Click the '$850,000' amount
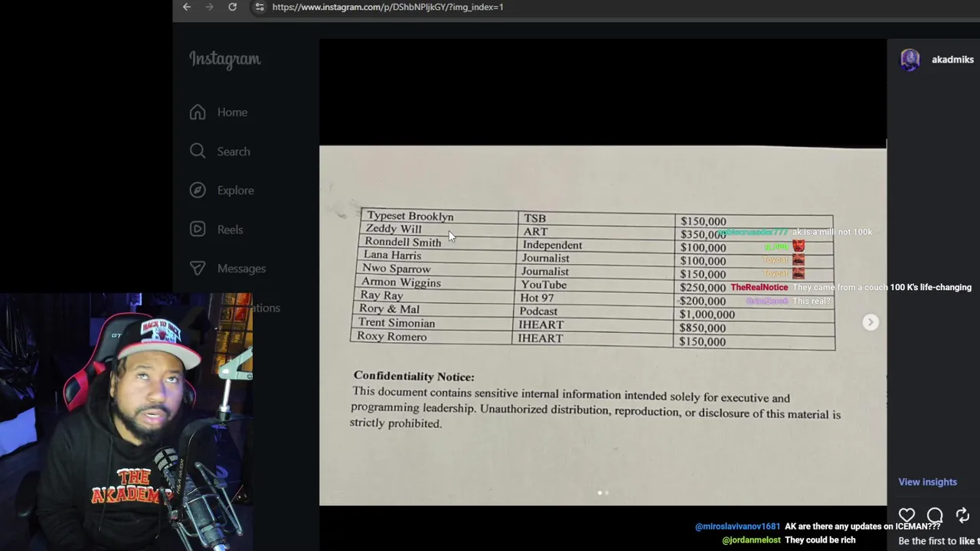The height and width of the screenshot is (551, 980). [x=702, y=328]
